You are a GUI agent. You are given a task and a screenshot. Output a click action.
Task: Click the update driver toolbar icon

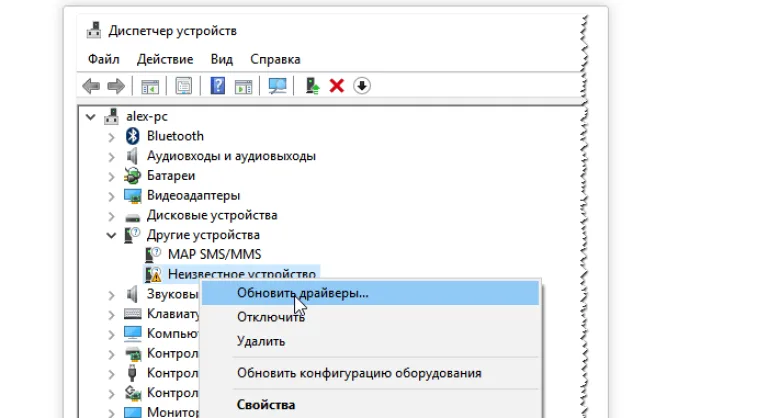312,86
